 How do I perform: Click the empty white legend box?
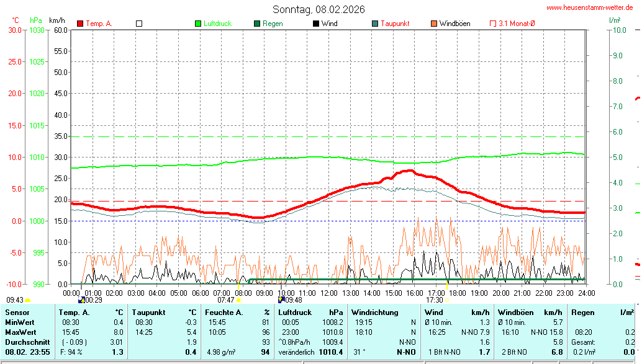click(x=139, y=24)
